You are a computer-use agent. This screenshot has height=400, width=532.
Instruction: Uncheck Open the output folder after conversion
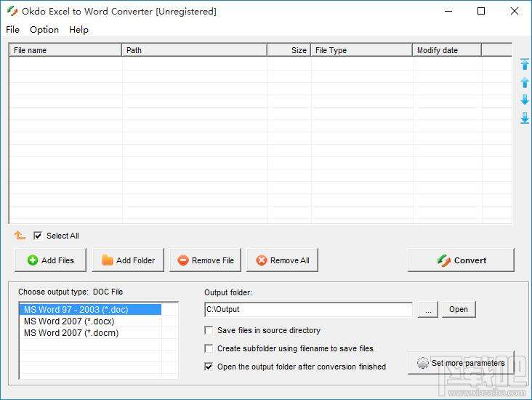click(x=209, y=367)
